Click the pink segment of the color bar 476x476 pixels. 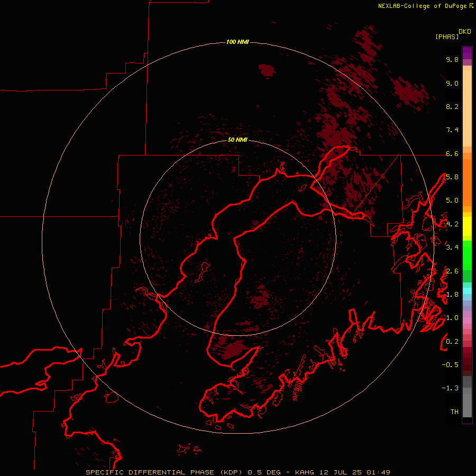click(x=467, y=320)
